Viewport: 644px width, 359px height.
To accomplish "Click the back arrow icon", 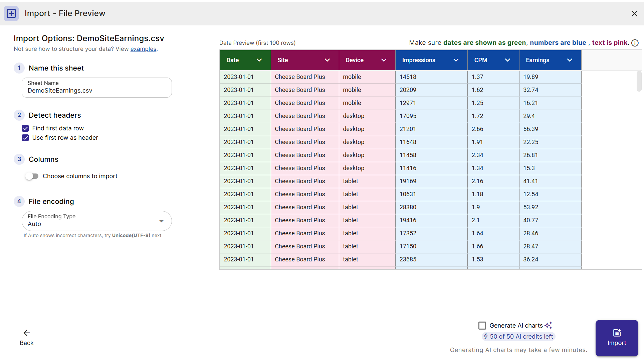I will (x=27, y=333).
